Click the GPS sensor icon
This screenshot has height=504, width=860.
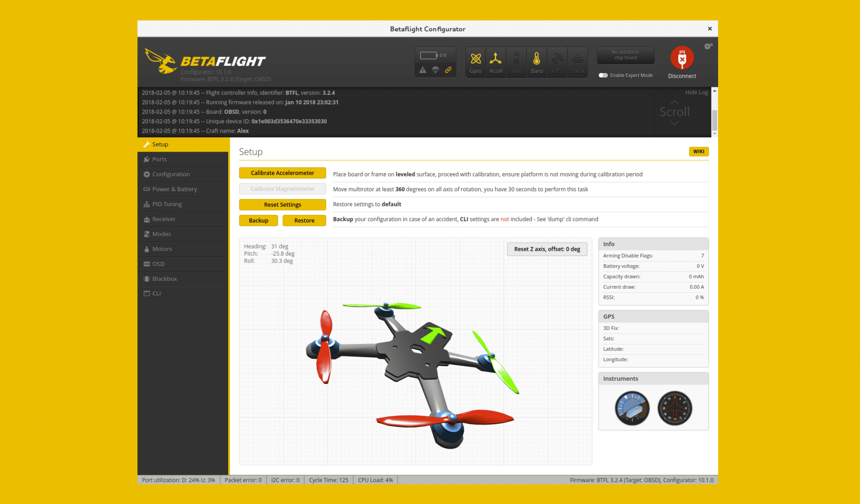click(557, 62)
